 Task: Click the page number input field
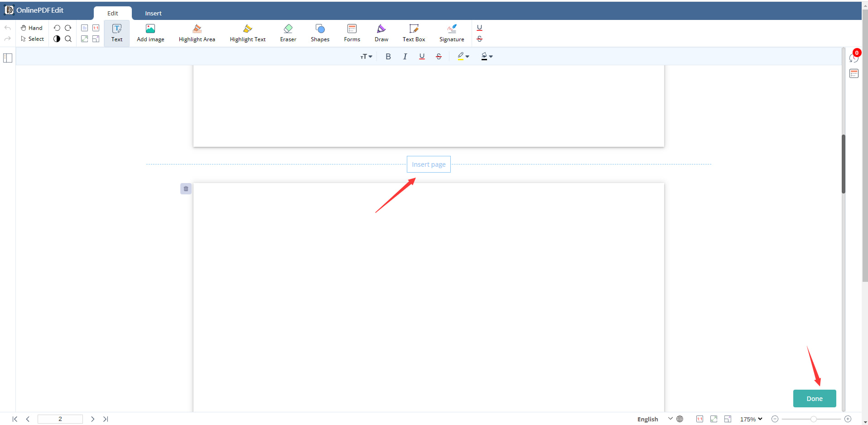tap(60, 419)
